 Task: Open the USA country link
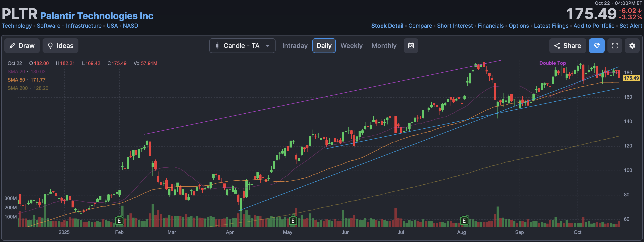click(112, 26)
